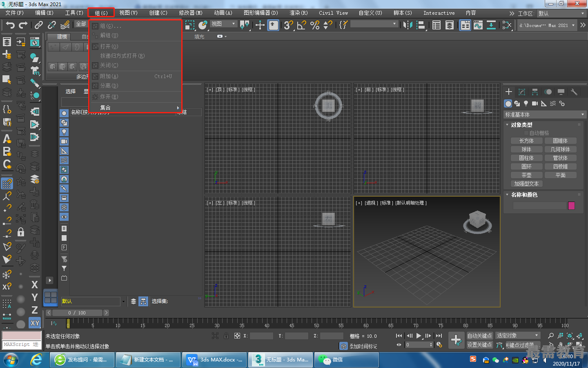Open the 默认 layer dropdown

tap(93, 301)
